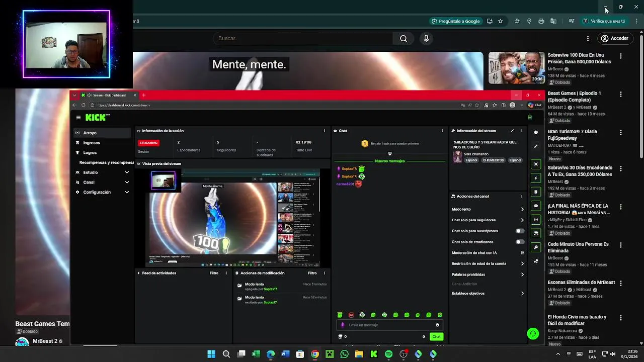Open Establece objetivos settings

click(x=488, y=293)
